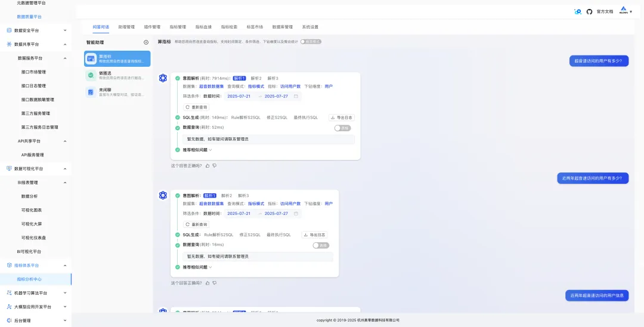Switch to the 数据库管理 tab
The height and width of the screenshot is (327, 644).
tap(283, 27)
